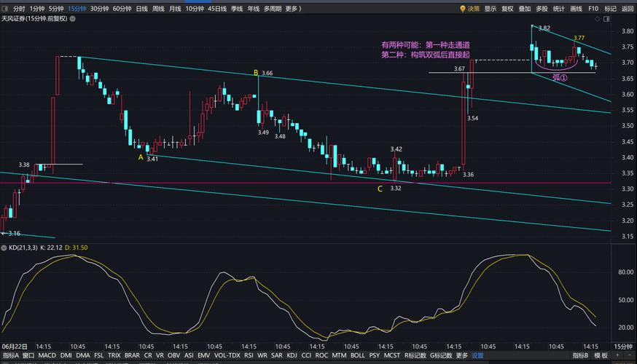Expand the 天风证券 title dropdown arrow
This screenshot has width=637, height=364.
(73, 19)
